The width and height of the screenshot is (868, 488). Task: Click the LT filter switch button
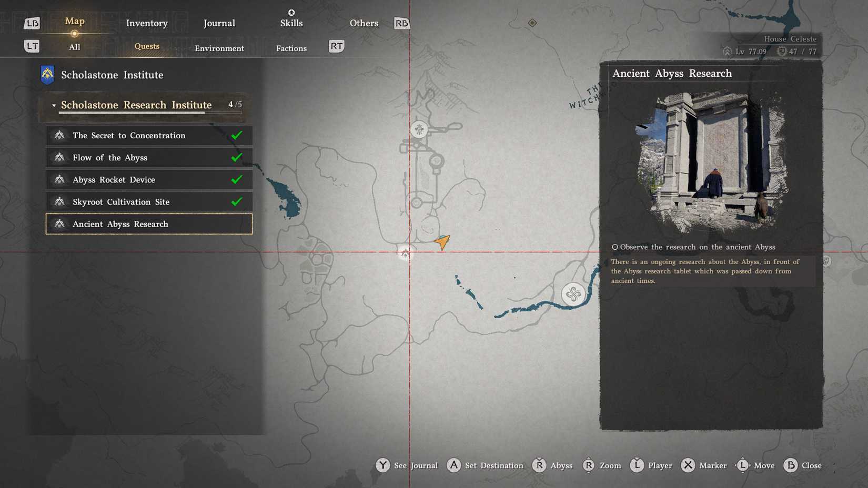pos(32,46)
